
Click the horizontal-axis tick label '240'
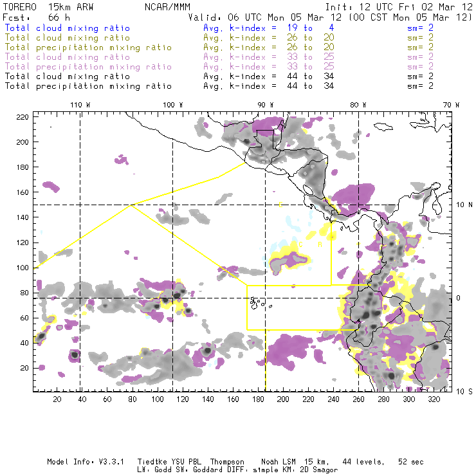[x=333, y=399]
